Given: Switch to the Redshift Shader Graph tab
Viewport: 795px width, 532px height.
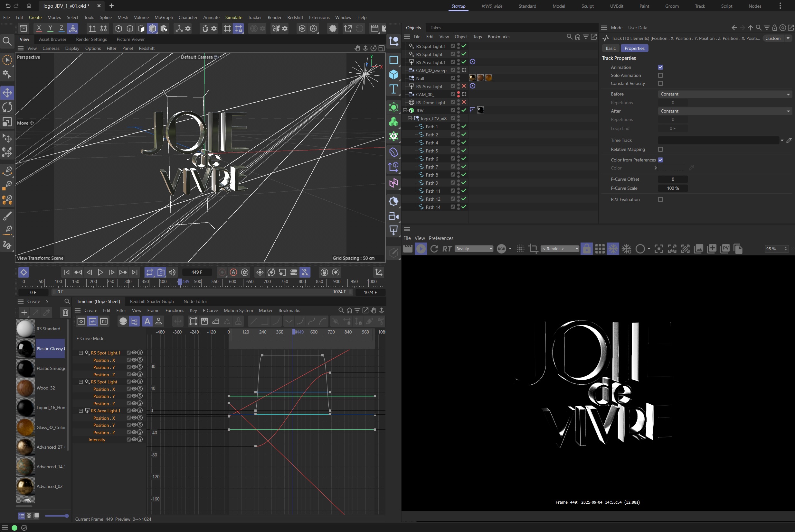Looking at the screenshot, I should pyautogui.click(x=151, y=301).
